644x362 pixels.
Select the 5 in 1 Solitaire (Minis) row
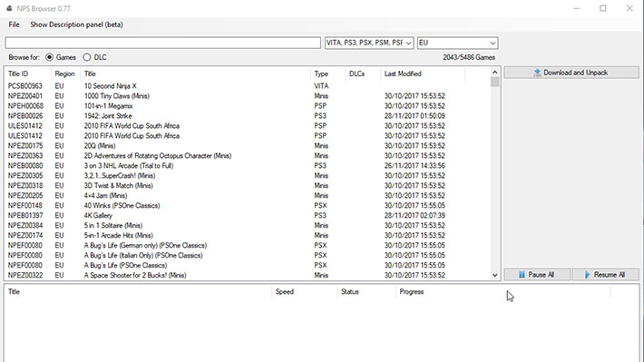248,226
